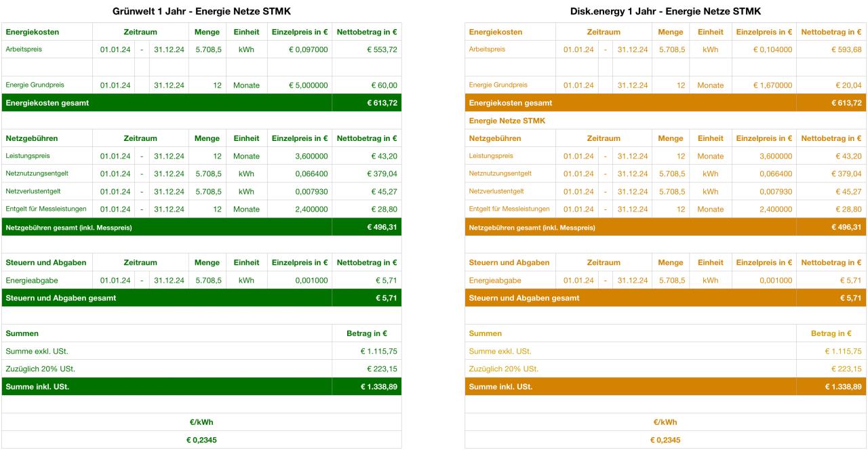Click the green 'Netzgebühren gesamt (inkl. Messpreis)' label
This screenshot has width=868, height=452.
click(68, 227)
